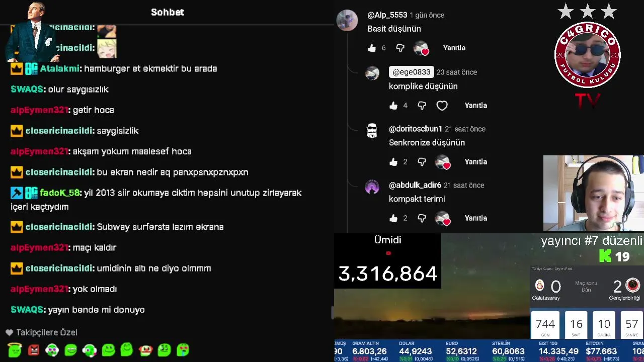The height and width of the screenshot is (362, 644).
Task: Click Yanıtla under 'kompakt terimi' comment
Action: [476, 218]
